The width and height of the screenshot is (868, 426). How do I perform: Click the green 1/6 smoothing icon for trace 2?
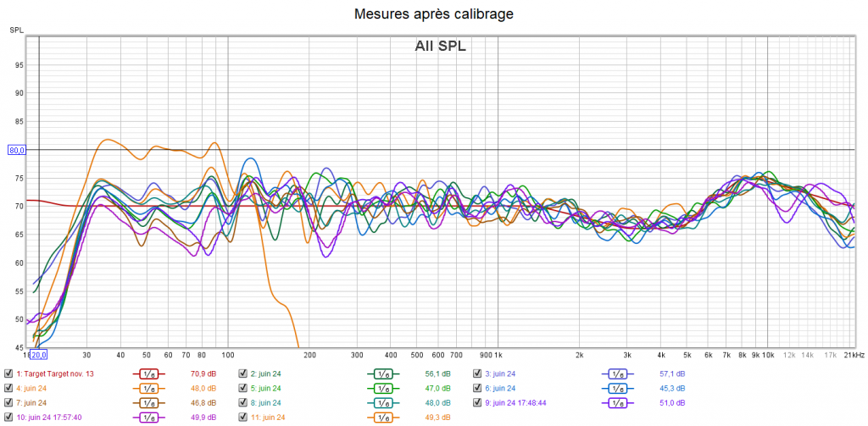(x=382, y=373)
